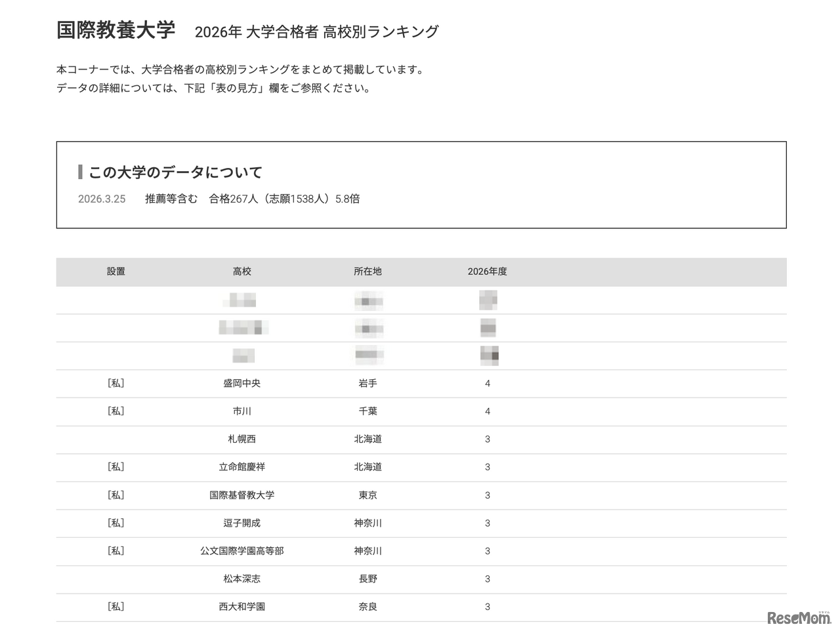Image resolution: width=840 pixels, height=633 pixels.
Task: Select the 盛岡中央 school name
Action: [x=242, y=384]
